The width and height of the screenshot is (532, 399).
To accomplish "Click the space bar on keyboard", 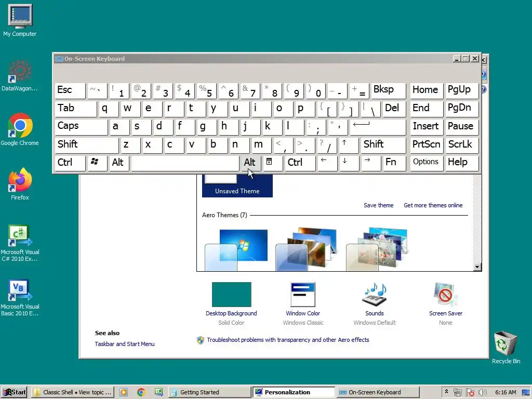I will [185, 163].
